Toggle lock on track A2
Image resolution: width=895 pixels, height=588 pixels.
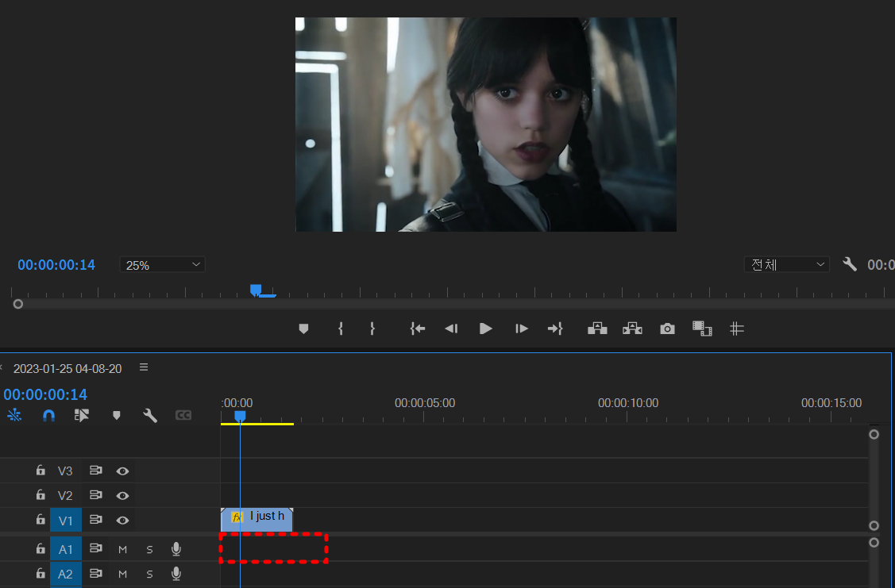pyautogui.click(x=40, y=573)
